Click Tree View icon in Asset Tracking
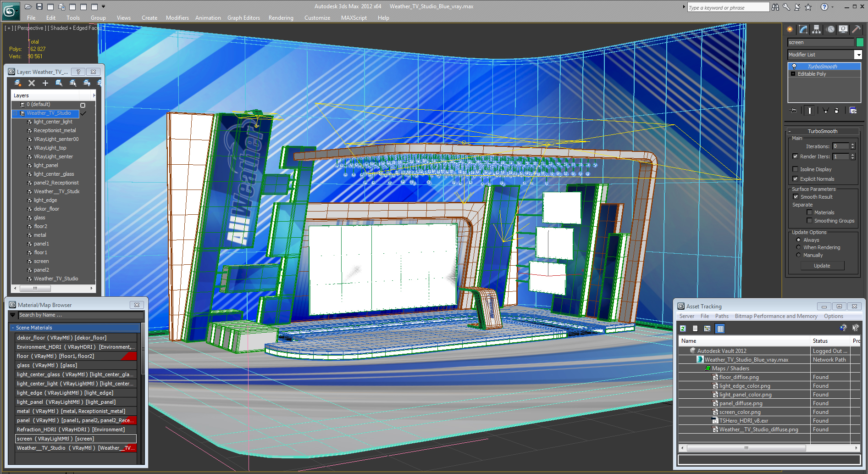 coord(708,329)
